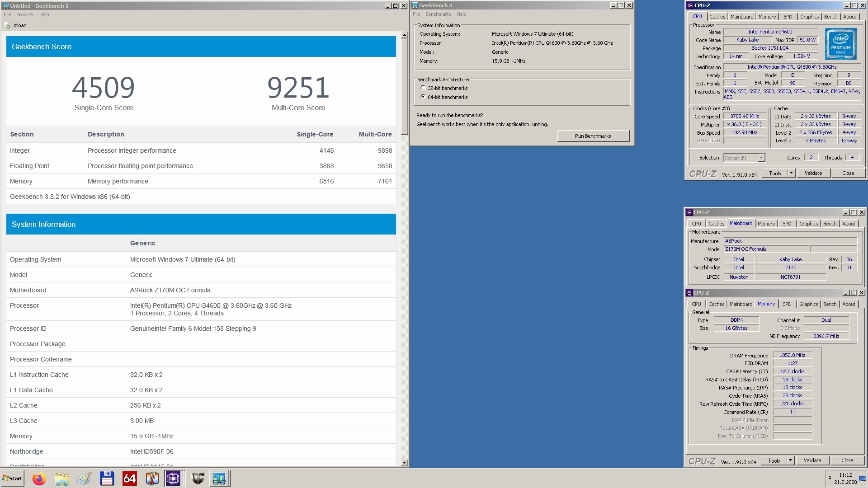Select the 32-bit benchmarks option

423,88
